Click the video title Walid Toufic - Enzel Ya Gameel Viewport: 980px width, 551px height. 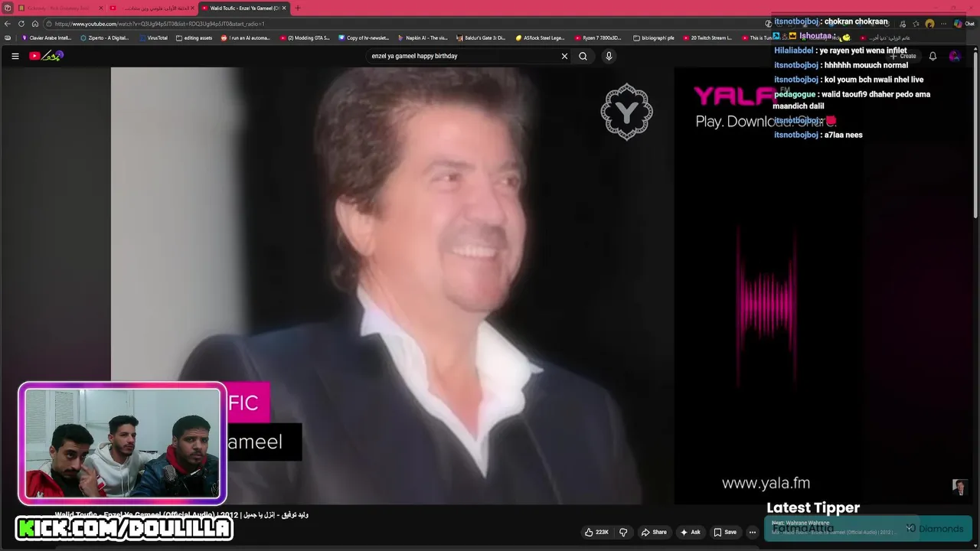[x=181, y=515]
